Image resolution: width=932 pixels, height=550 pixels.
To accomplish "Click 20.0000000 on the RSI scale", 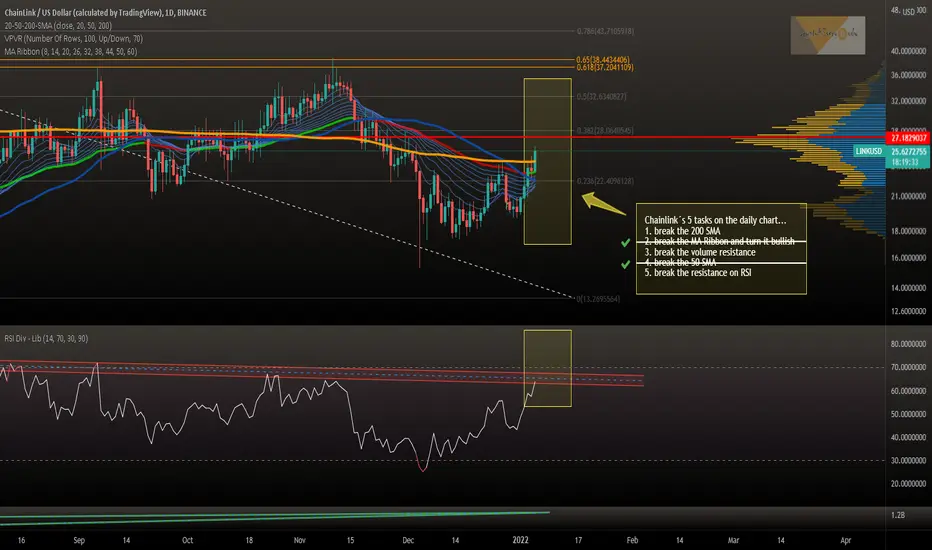I will (x=908, y=484).
